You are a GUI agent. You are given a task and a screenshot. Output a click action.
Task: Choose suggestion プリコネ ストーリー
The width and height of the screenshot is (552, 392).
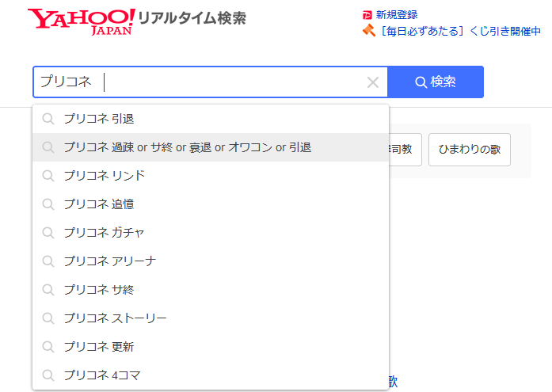click(211, 318)
